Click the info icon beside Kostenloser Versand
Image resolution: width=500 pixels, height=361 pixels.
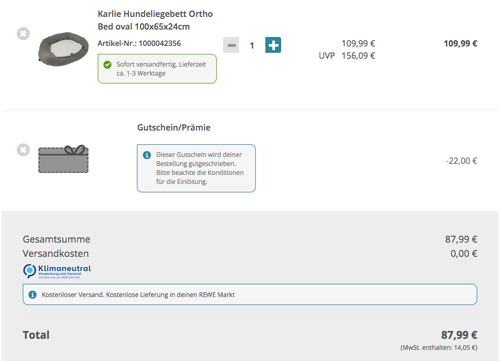click(32, 294)
